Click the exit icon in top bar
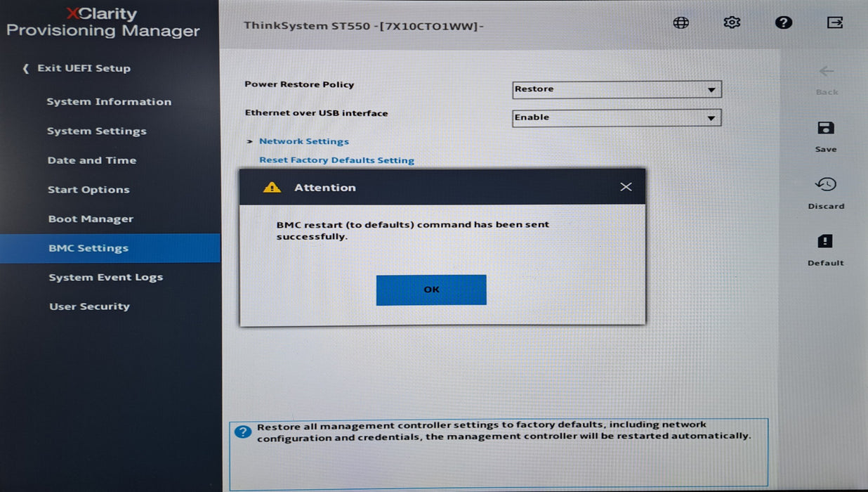868x492 pixels. [x=835, y=22]
